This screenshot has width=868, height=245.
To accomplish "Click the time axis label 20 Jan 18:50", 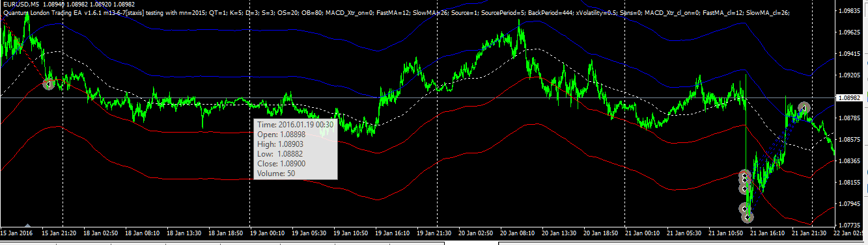I will point(600,233).
